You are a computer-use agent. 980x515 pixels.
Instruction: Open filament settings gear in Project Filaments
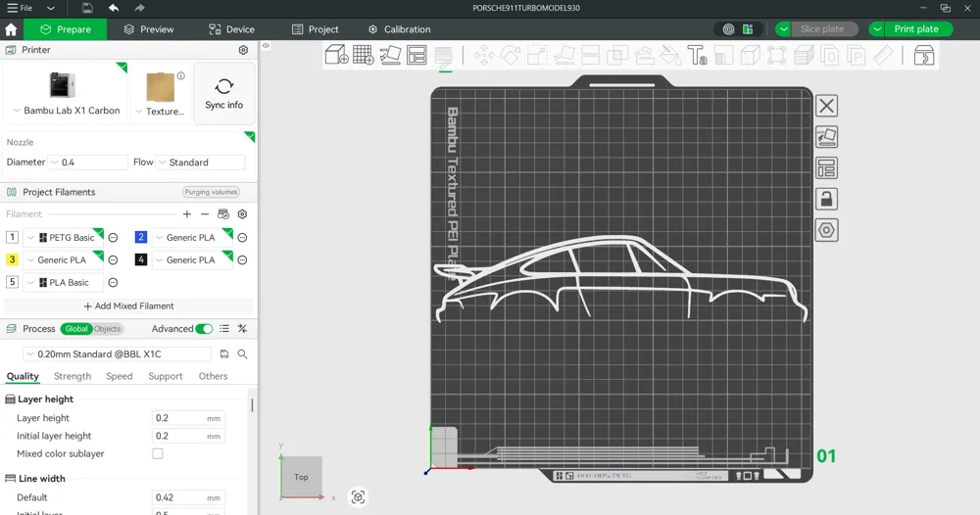click(242, 214)
